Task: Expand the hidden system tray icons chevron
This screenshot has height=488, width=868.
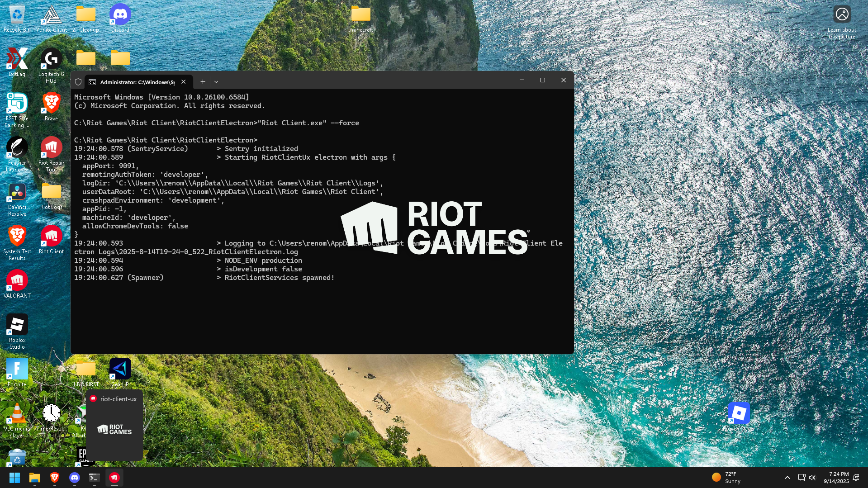Action: point(787,478)
